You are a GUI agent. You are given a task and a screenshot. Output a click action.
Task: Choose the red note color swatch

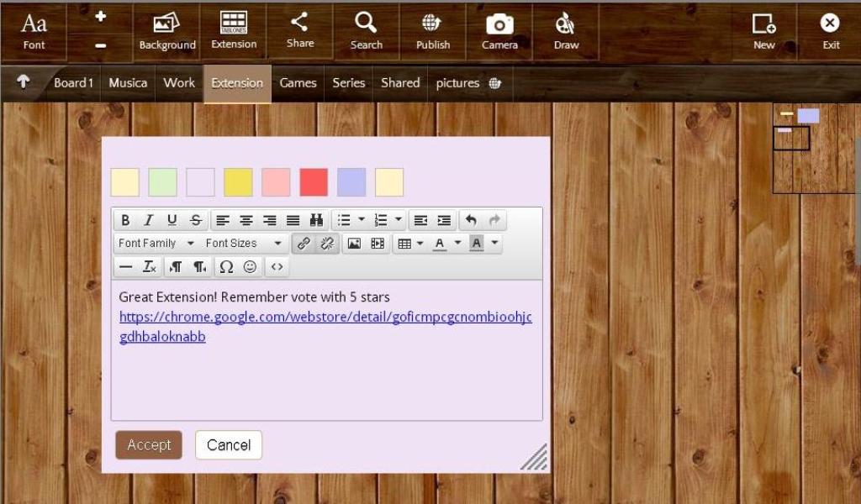(x=314, y=182)
